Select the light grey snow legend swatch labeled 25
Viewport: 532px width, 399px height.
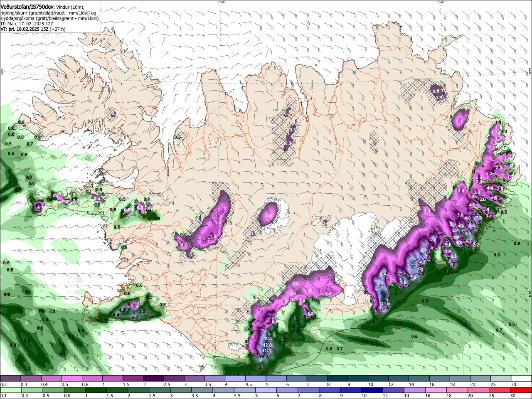[501, 379]
